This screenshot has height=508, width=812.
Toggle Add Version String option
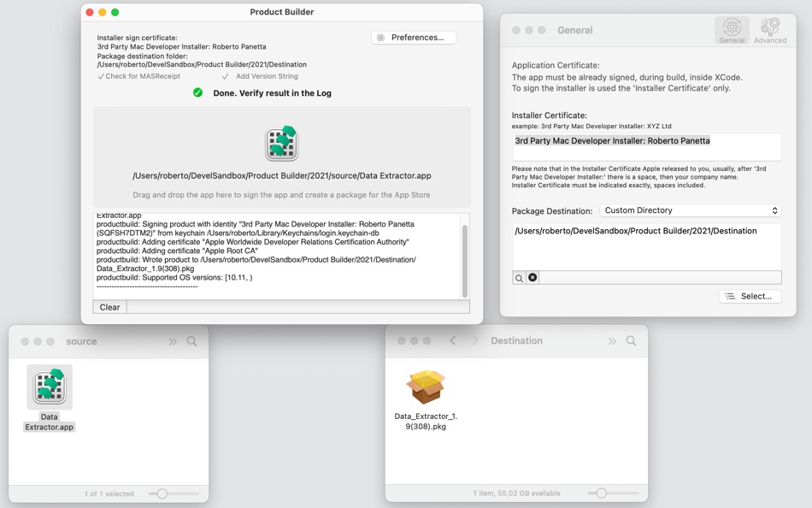point(260,76)
